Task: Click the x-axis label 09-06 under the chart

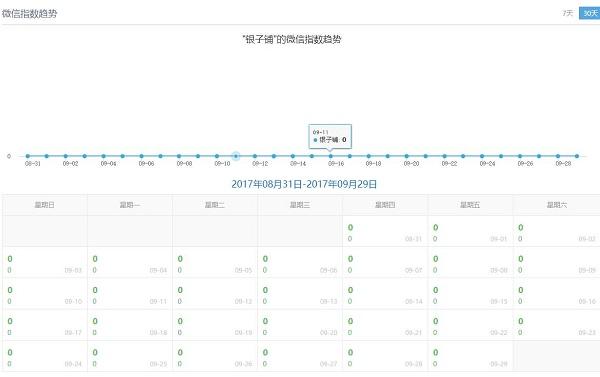Action: coord(146,163)
